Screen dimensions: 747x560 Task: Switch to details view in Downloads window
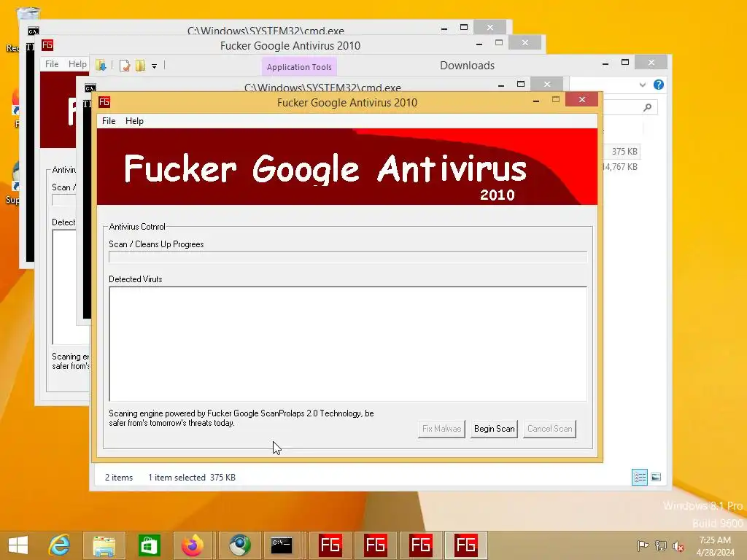(x=639, y=477)
